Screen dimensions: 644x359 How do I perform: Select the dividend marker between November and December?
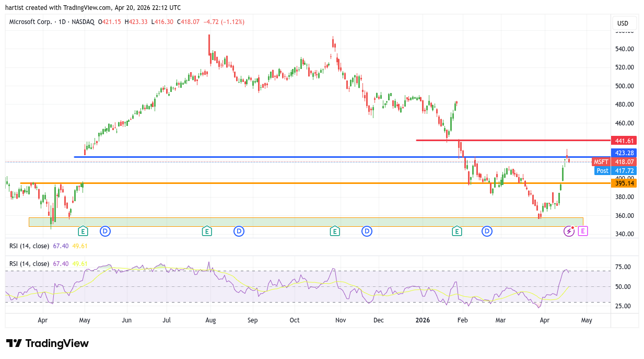pos(367,231)
